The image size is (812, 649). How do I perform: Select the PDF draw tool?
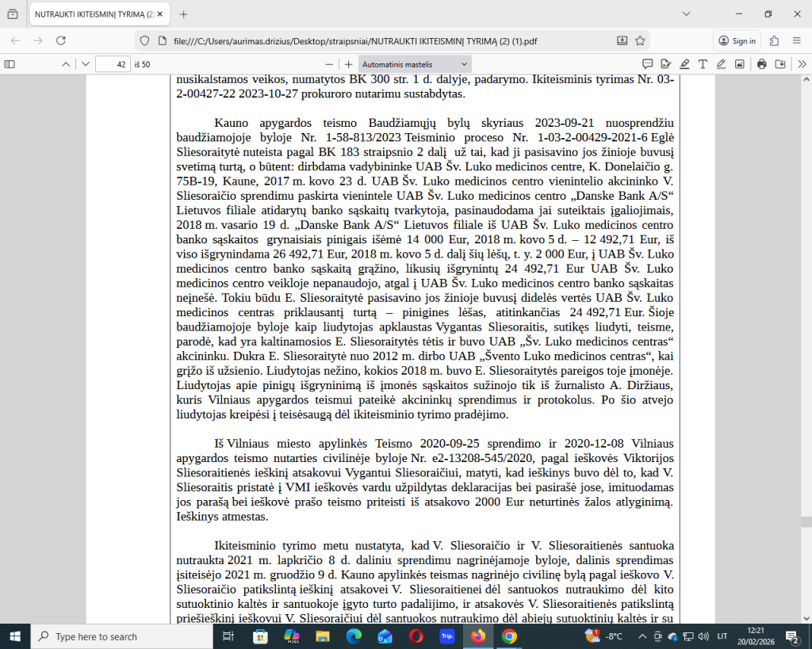721,64
